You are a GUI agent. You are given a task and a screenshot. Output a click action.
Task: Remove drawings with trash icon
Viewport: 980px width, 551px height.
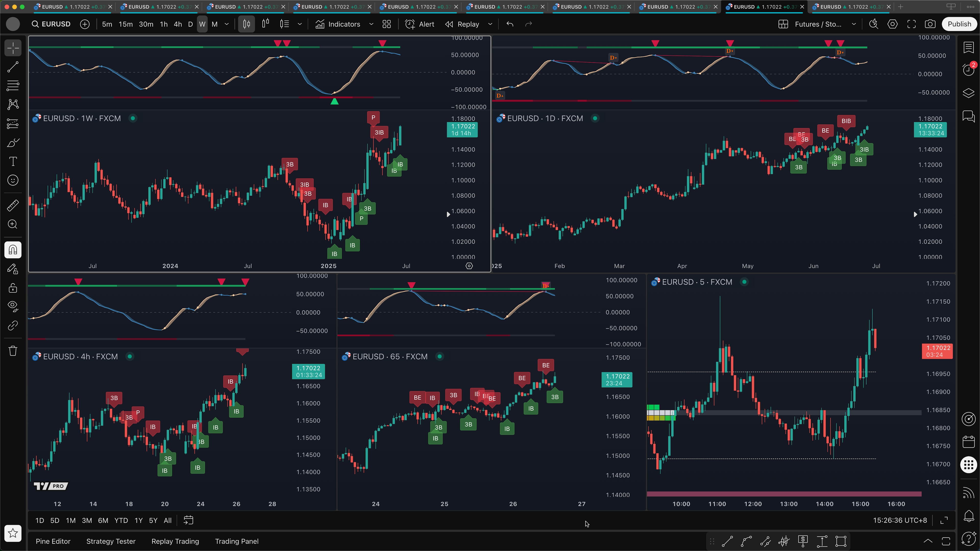pos(13,350)
